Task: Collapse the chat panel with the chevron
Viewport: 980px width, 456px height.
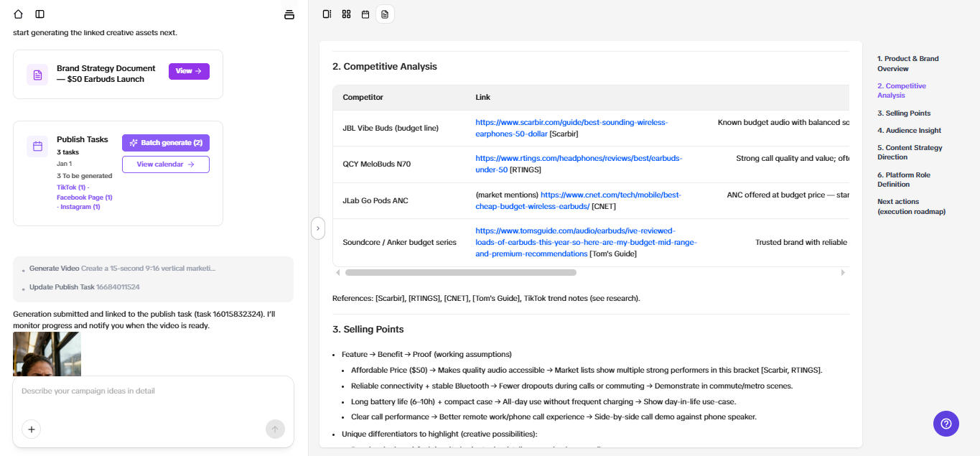Action: (317, 228)
